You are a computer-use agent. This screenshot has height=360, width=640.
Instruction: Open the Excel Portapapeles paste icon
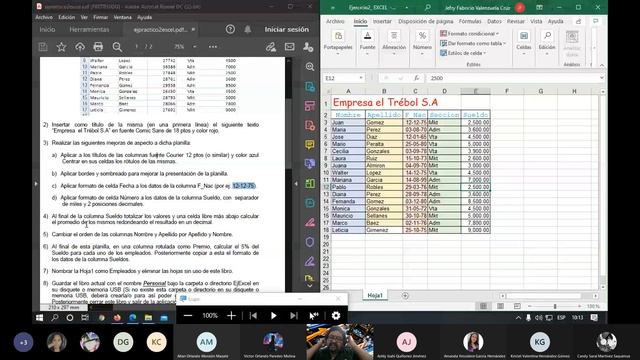(338, 36)
